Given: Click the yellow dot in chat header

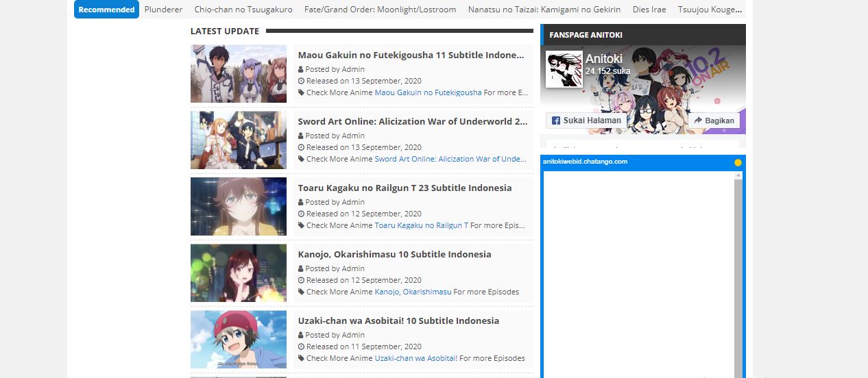Looking at the screenshot, I should click(738, 162).
